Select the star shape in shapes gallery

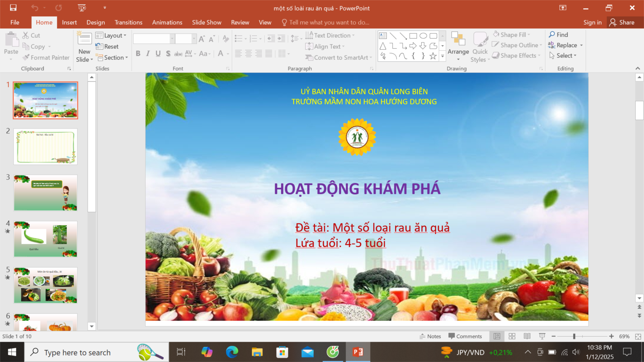(433, 56)
